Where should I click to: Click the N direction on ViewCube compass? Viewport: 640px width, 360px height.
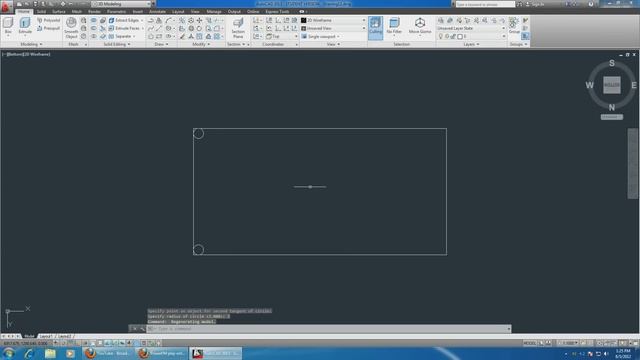pos(611,107)
